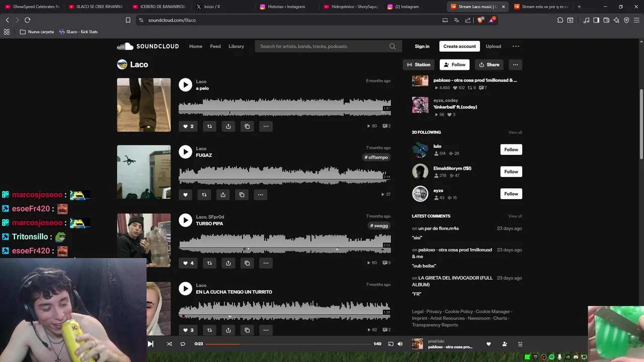Seek in the player progress bar
Image resolution: width=644 pixels, height=362 pixels.
(289, 344)
